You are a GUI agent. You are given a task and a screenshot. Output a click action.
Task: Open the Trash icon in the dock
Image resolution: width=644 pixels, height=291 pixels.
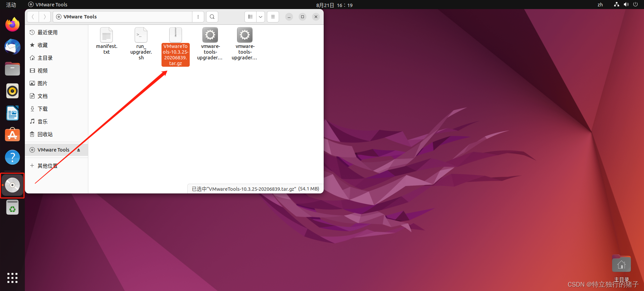pyautogui.click(x=12, y=208)
